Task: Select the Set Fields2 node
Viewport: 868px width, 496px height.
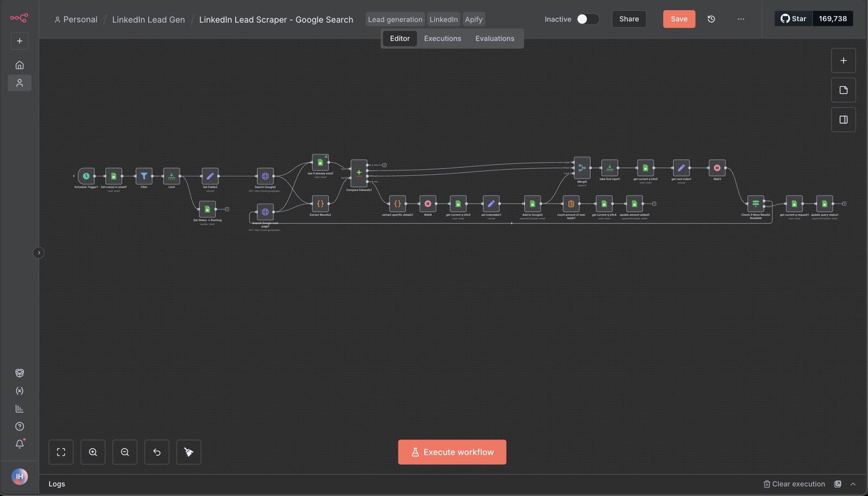Action: point(210,176)
